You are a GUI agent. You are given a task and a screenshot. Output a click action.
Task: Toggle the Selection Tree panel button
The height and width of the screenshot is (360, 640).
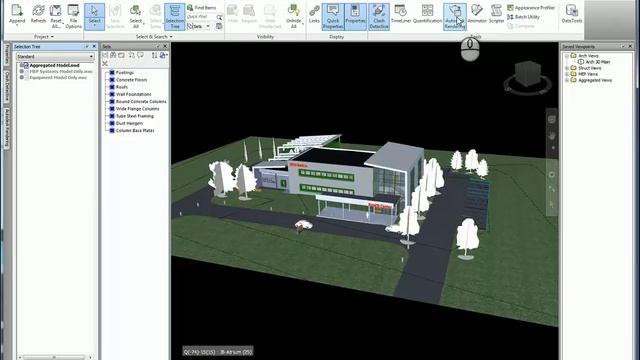pyautogui.click(x=175, y=16)
